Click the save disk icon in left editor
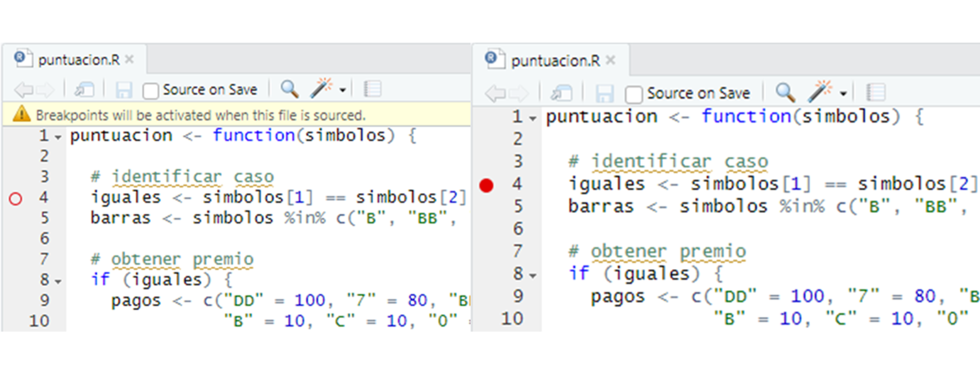This screenshot has width=980, height=380. coord(124,90)
